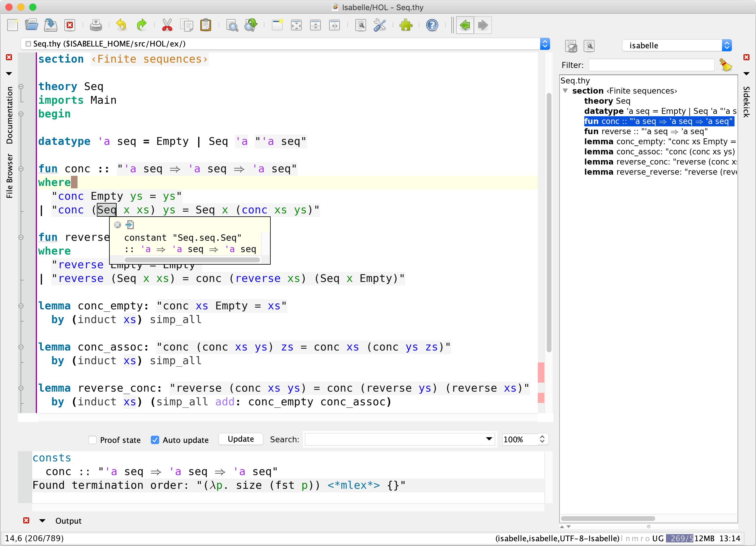Click the Help question mark icon
The width and height of the screenshot is (756, 546).
click(x=432, y=25)
